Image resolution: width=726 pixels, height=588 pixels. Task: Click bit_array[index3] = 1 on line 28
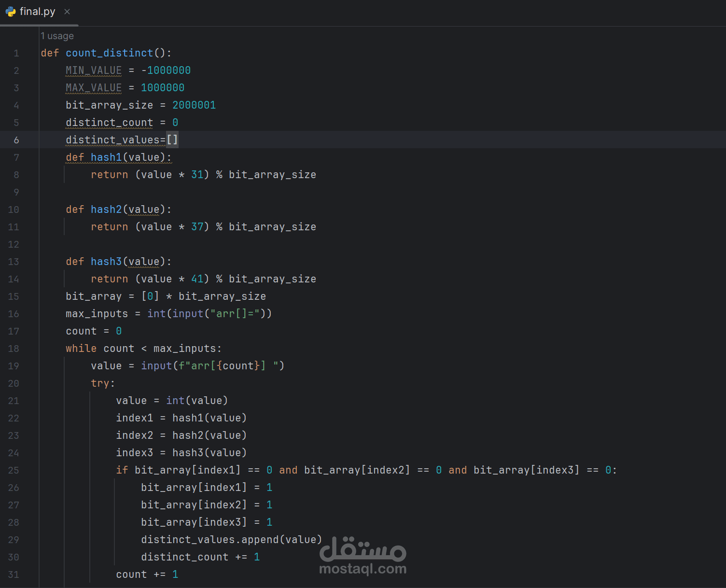coord(207,522)
